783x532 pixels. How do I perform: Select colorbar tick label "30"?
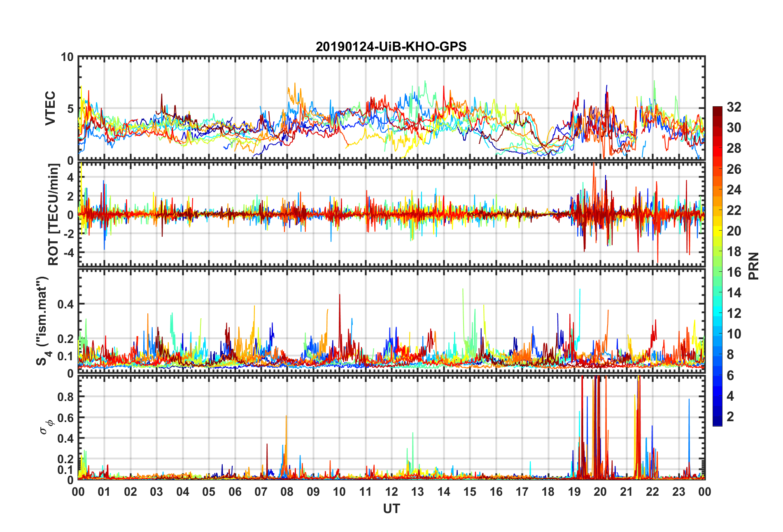pos(734,128)
